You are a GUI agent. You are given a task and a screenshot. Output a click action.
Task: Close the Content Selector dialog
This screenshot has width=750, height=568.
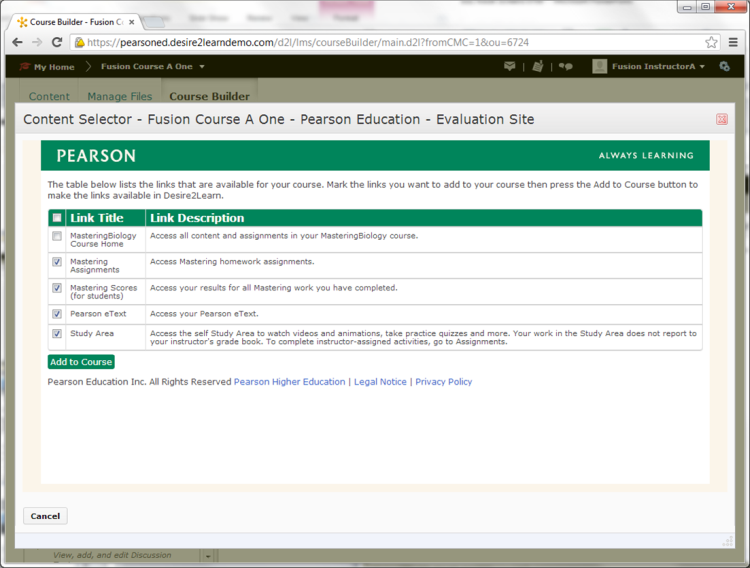pyautogui.click(x=722, y=120)
